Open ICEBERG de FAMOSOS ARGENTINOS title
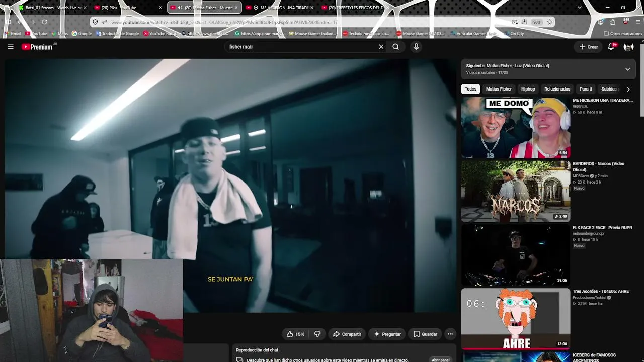The image size is (644, 362). [x=594, y=357]
